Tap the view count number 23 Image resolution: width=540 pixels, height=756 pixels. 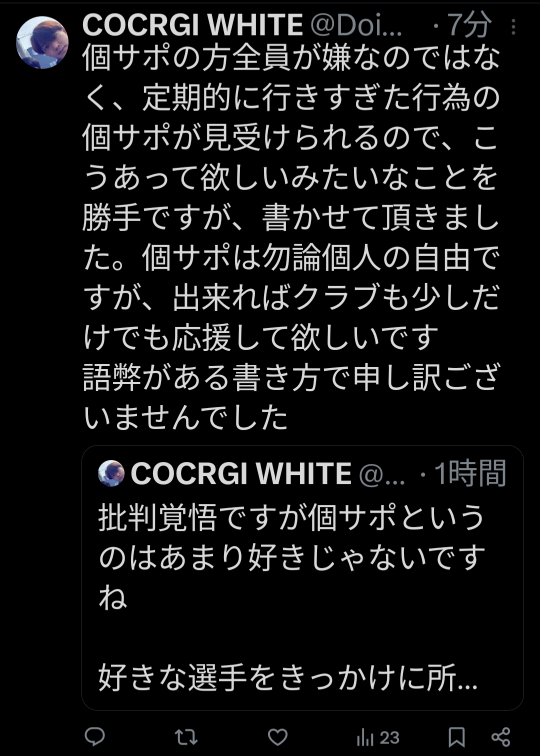[x=389, y=738]
